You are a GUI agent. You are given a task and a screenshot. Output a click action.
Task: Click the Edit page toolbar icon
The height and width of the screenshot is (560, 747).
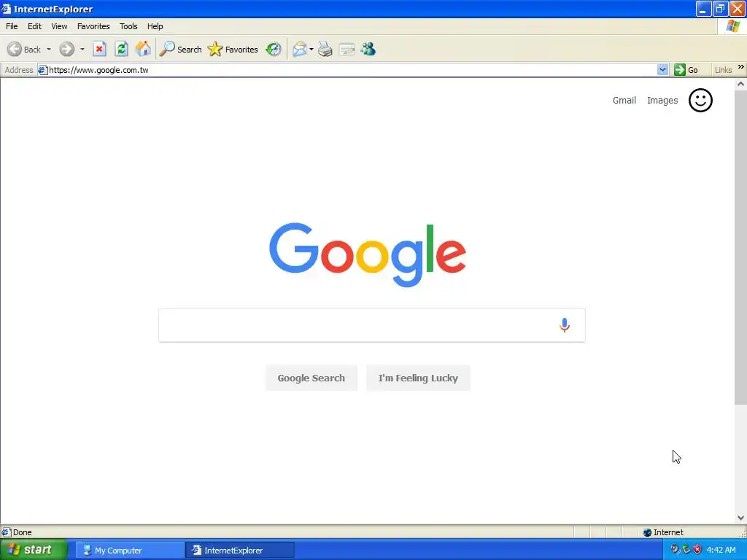[347, 49]
